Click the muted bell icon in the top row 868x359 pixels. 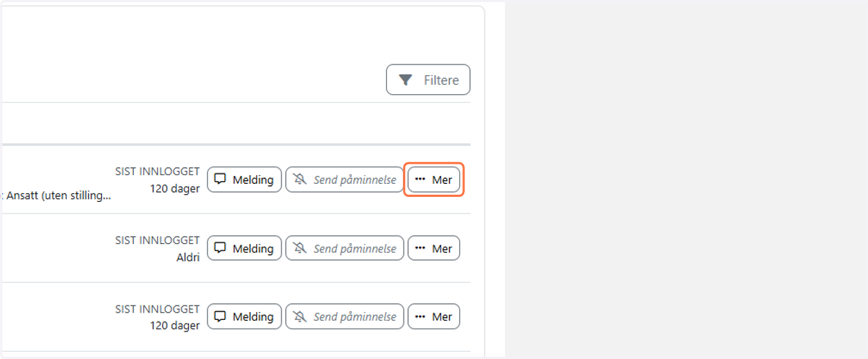point(299,179)
